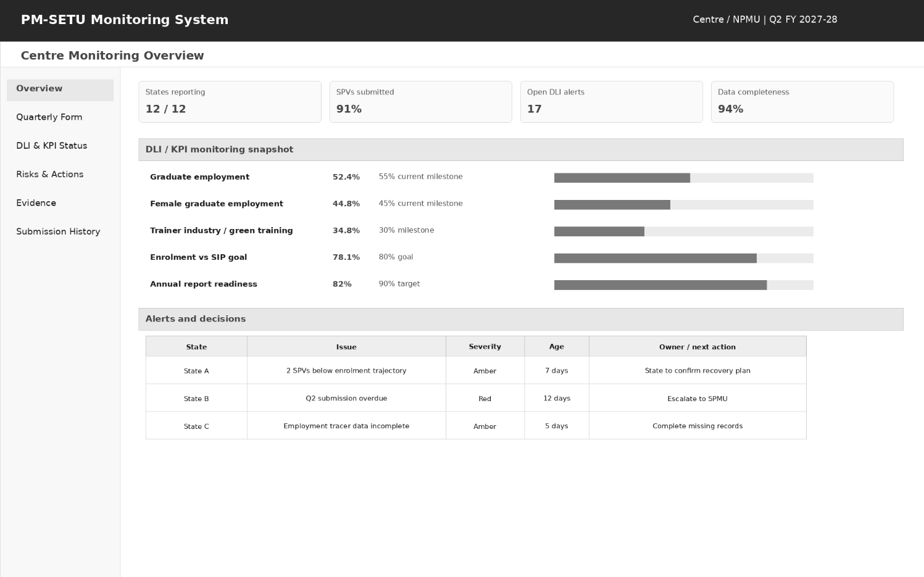924x577 pixels.
Task: Click the Graduate employment label
Action: [199, 177]
